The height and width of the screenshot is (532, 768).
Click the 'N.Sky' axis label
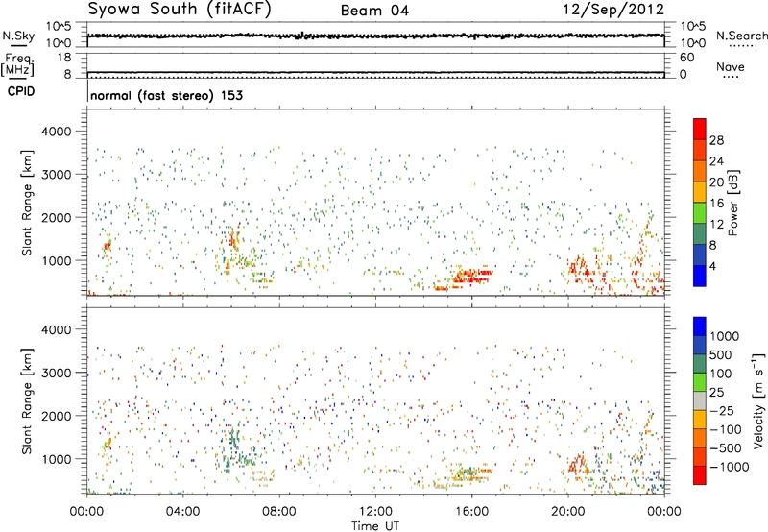coord(18,36)
